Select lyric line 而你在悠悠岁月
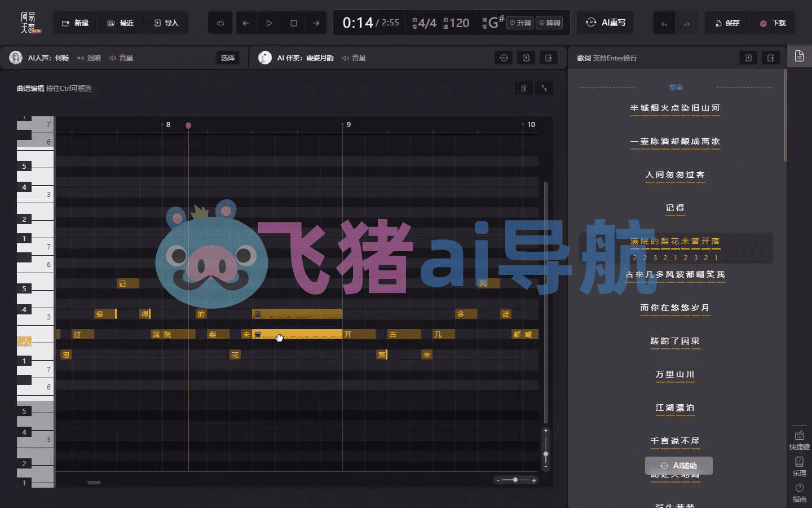 click(675, 308)
